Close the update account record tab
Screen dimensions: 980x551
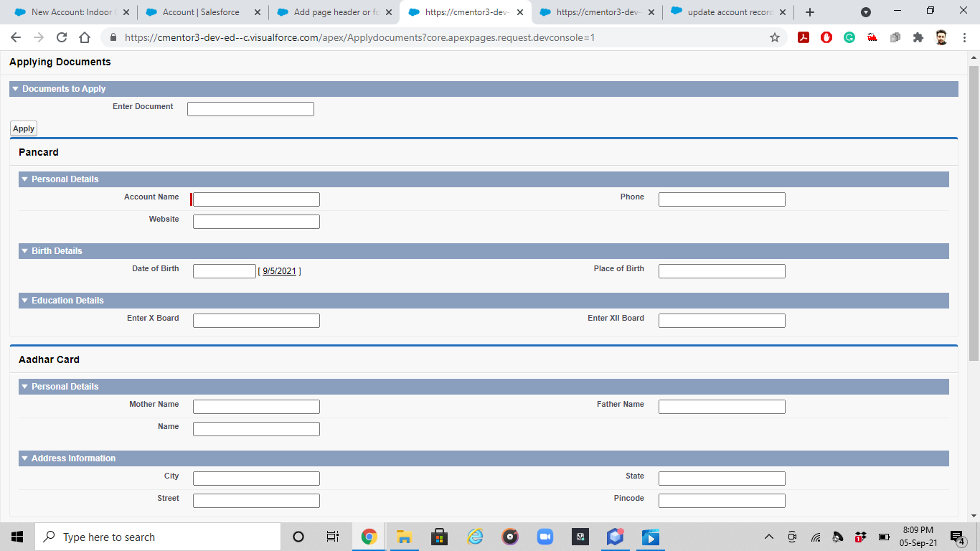click(783, 12)
